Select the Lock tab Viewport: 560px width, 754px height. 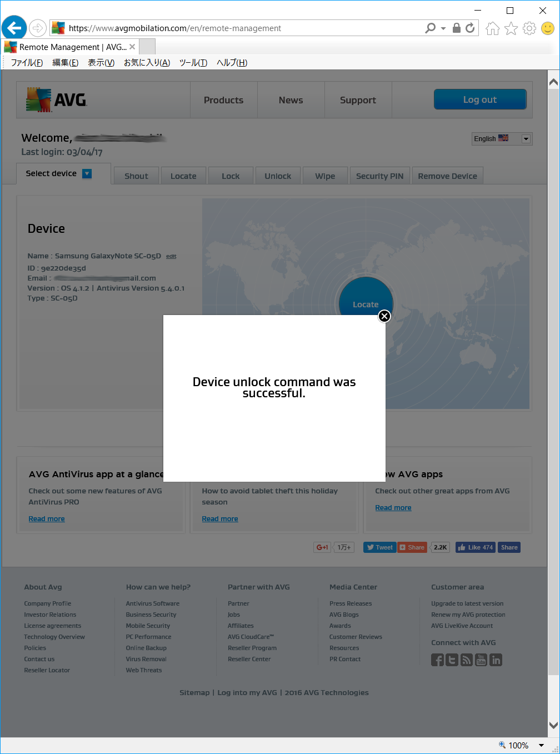(231, 176)
